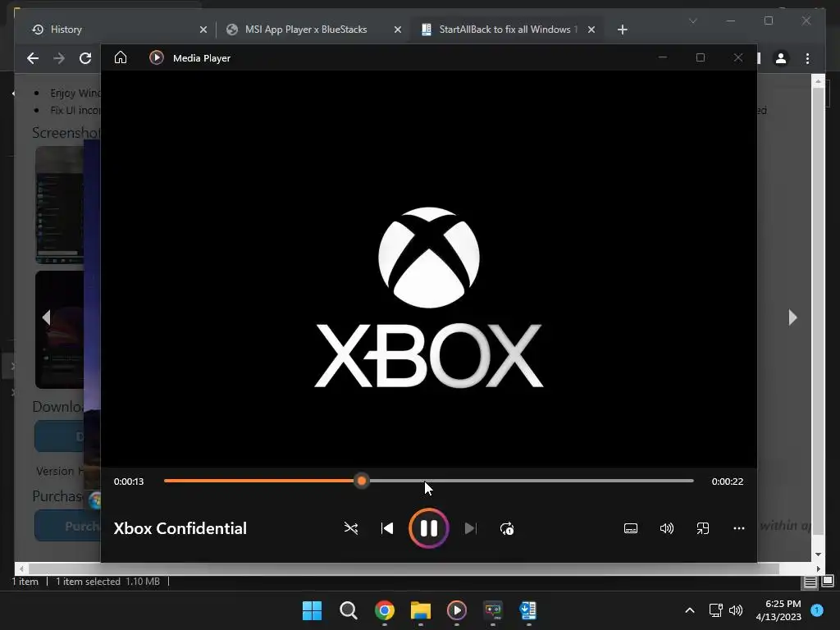Open the monitor app icon in the taskbar
The image size is (840, 630).
pos(493,610)
